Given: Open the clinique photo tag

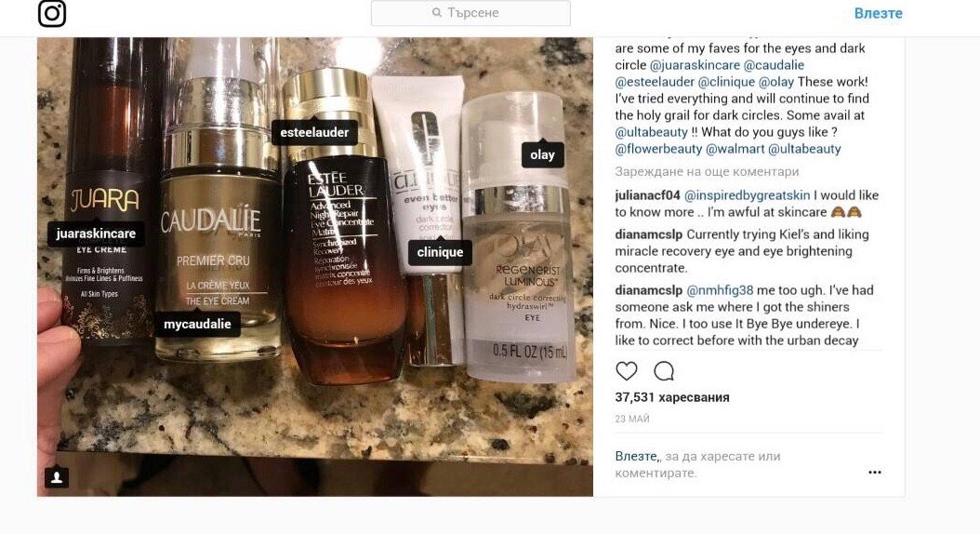Looking at the screenshot, I should (x=440, y=252).
